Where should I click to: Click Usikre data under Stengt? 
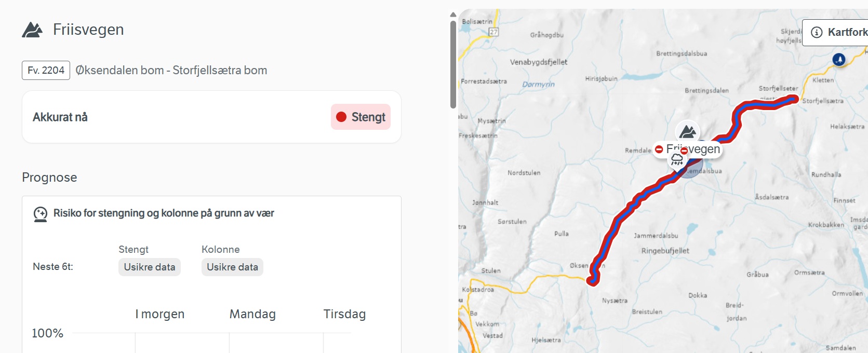click(150, 267)
